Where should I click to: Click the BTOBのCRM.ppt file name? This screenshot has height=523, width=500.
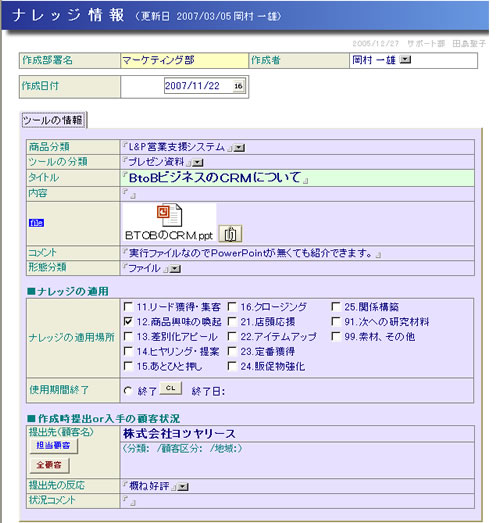coord(168,236)
